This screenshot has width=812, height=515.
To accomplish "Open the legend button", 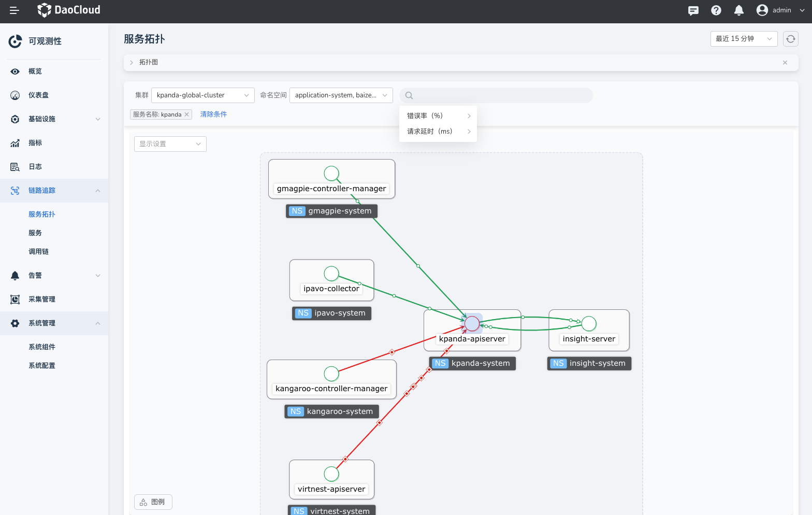I will (153, 502).
